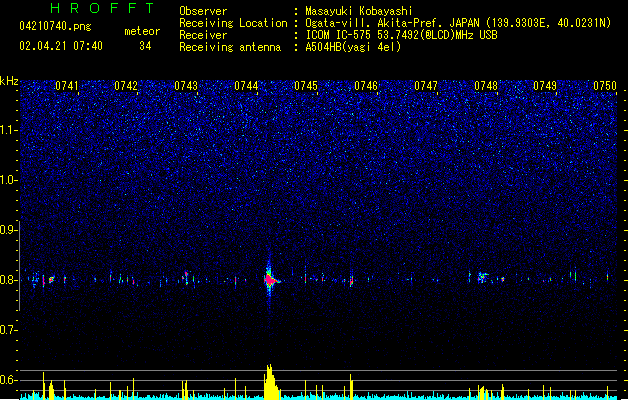The width and height of the screenshot is (629, 400).
Task: Click the 0748 time marker
Action: coord(486,86)
